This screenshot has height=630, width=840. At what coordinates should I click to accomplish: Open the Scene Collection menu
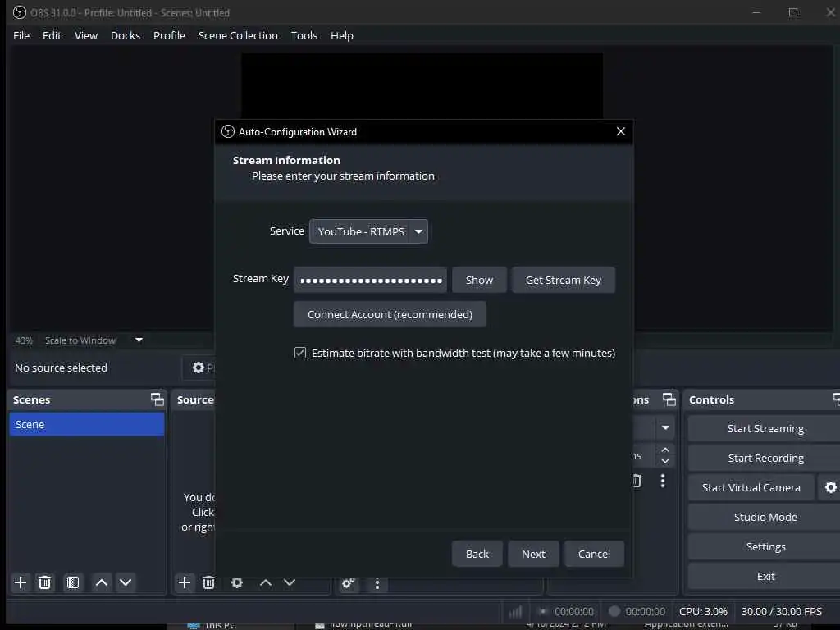pos(238,35)
